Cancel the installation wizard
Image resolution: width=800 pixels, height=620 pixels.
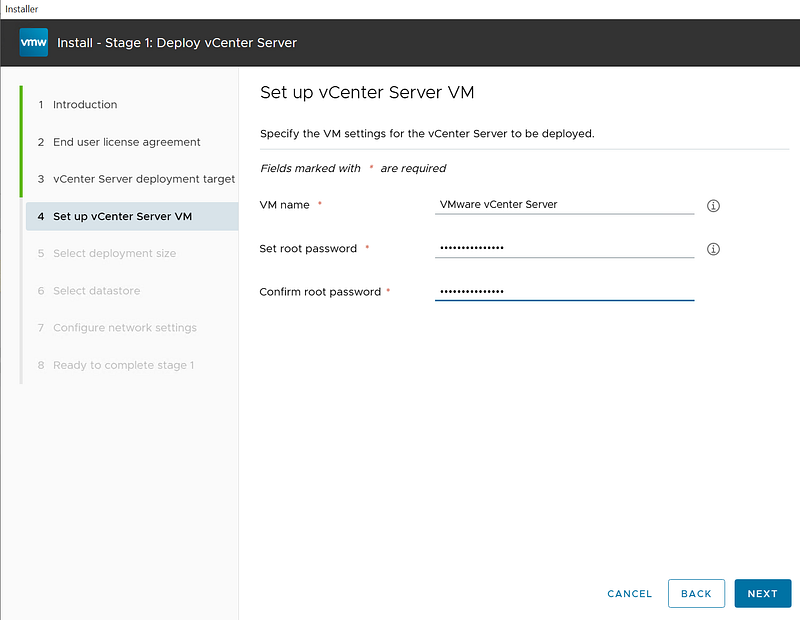click(629, 594)
